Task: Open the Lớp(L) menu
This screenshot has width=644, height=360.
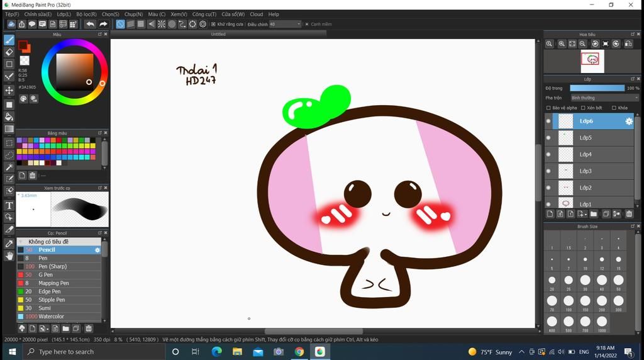Action: point(64,14)
